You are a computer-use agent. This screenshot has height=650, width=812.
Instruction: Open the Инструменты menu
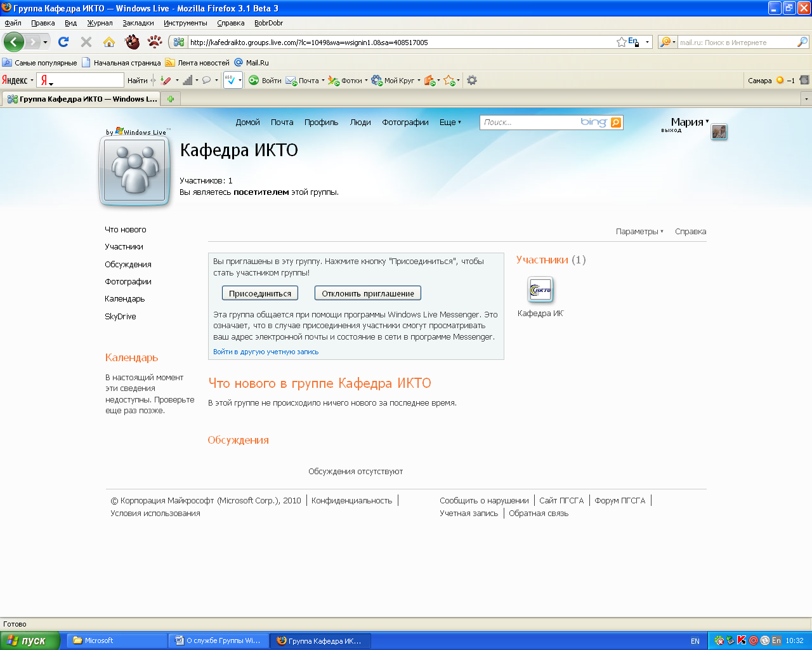tap(185, 23)
